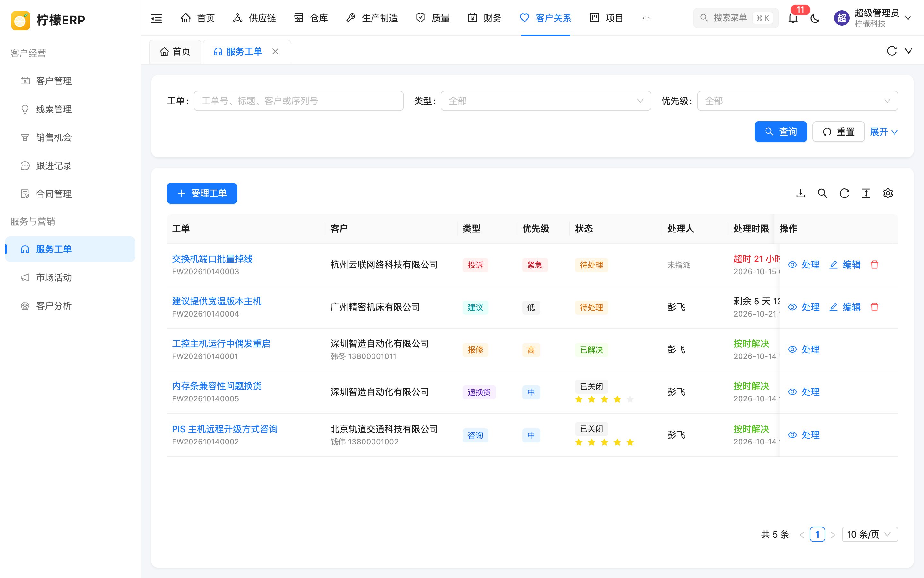Go to the 首页 tab
The width and height of the screenshot is (924, 578).
175,52
